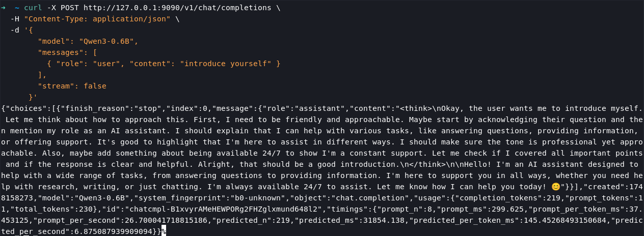The image size is (644, 236).
Task: Click the localhost chat completions URL
Action: coord(177,8)
